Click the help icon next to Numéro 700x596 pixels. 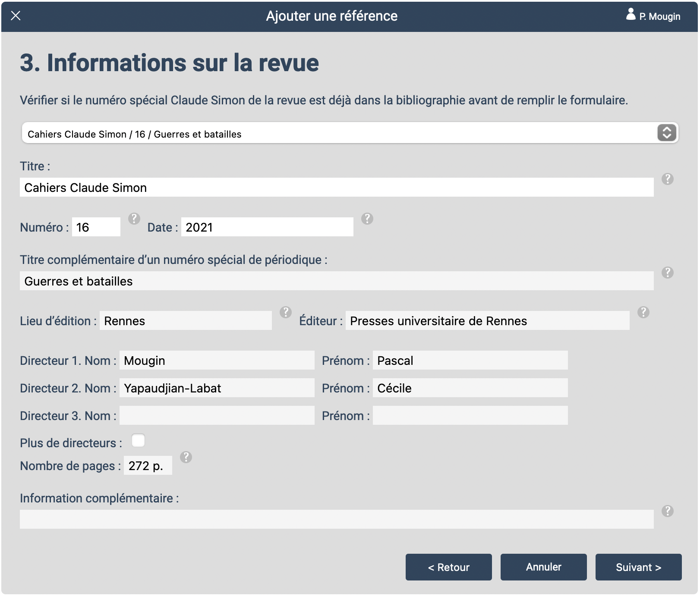click(x=134, y=219)
